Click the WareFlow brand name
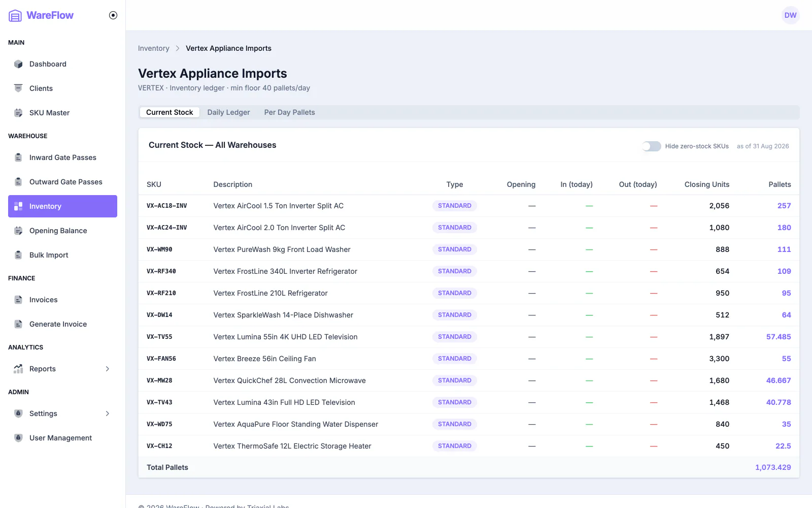Image resolution: width=812 pixels, height=508 pixels. [x=50, y=15]
